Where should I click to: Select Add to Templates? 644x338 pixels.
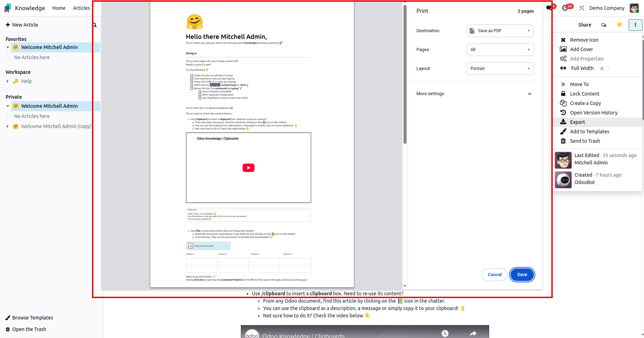[598, 132]
